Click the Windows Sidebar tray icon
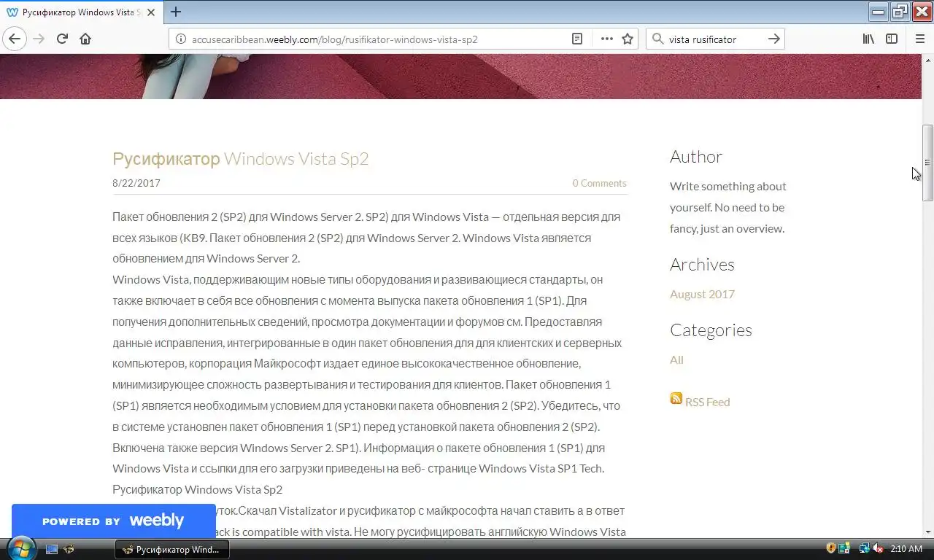The image size is (934, 560). click(x=844, y=548)
